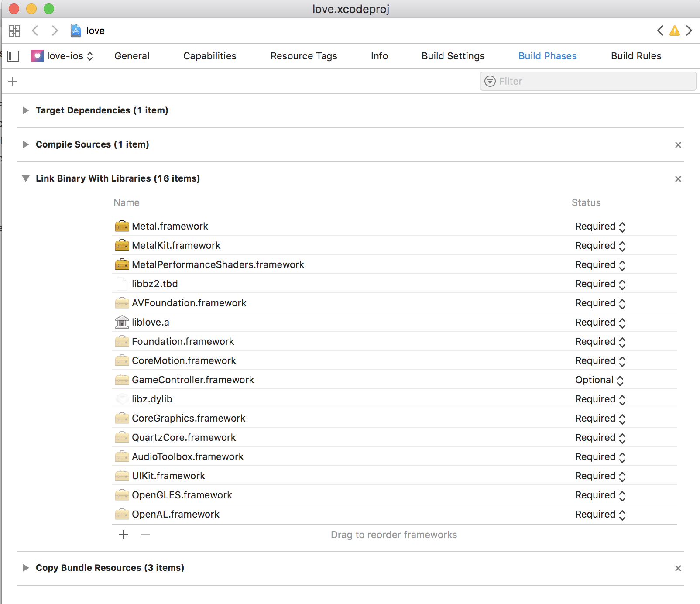
Task: Select the OpenGLES.framework icon
Action: (122, 495)
